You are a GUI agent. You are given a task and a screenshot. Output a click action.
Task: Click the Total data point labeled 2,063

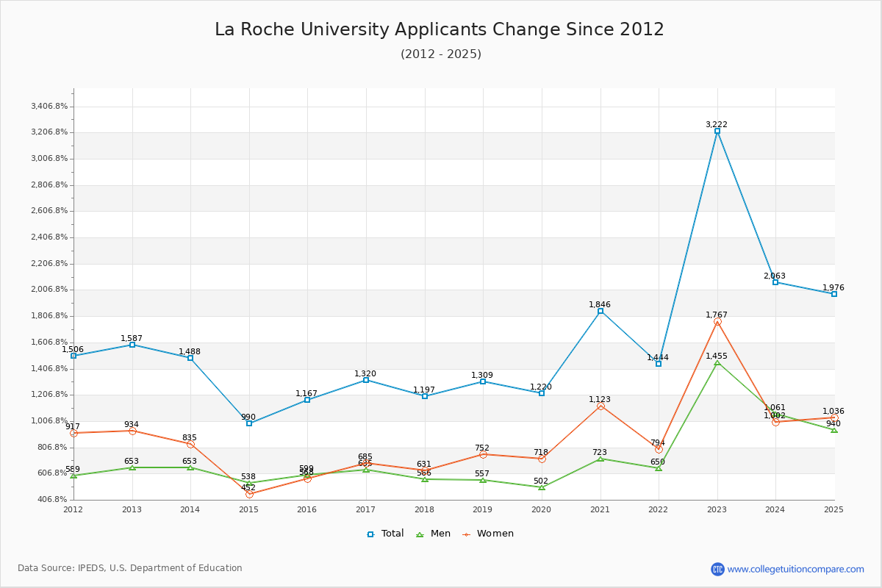(x=775, y=282)
